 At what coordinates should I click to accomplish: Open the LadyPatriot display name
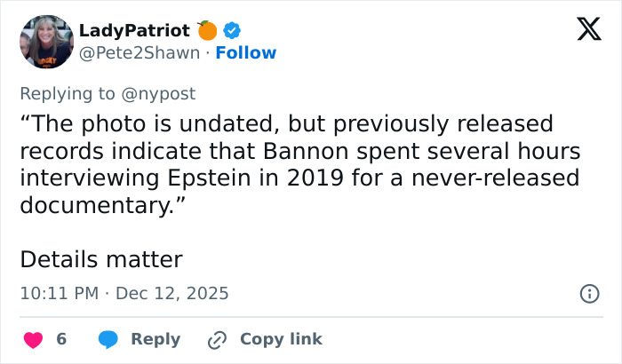coord(134,30)
